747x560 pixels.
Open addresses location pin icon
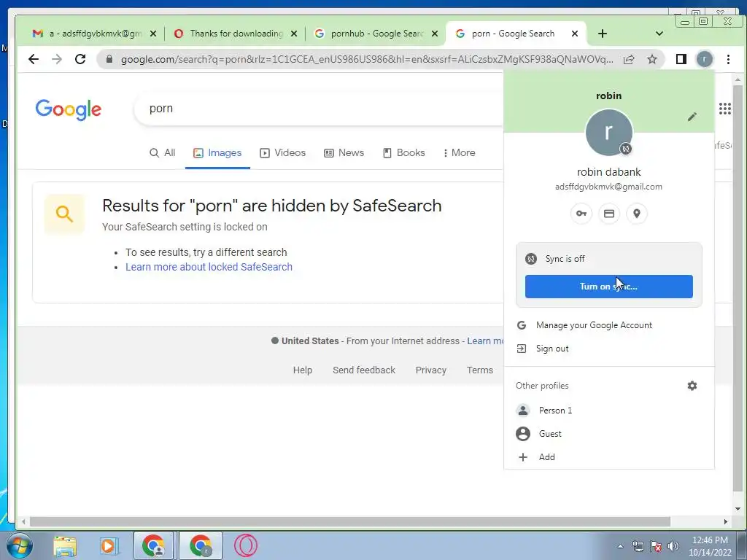[x=636, y=214]
